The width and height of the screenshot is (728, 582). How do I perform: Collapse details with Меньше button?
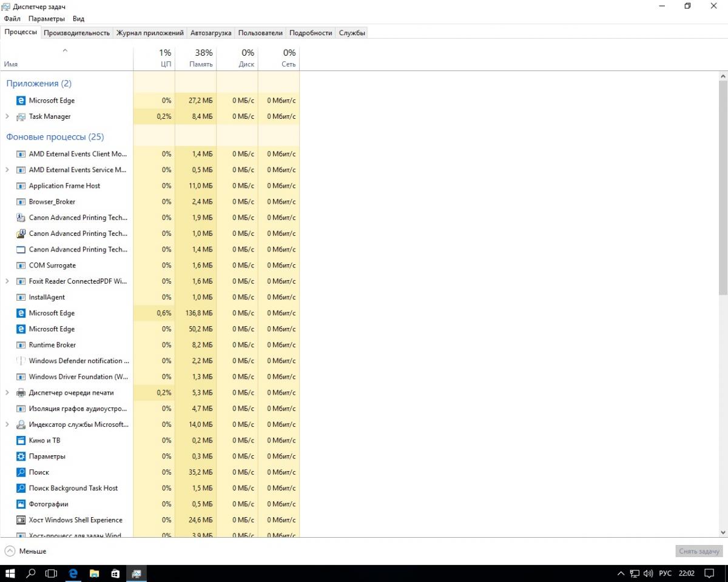(25, 551)
